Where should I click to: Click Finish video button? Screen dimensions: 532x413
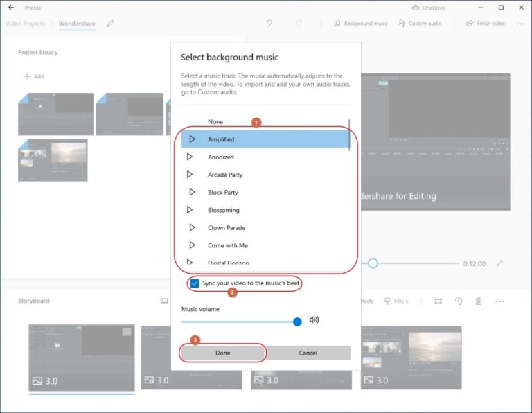(485, 24)
